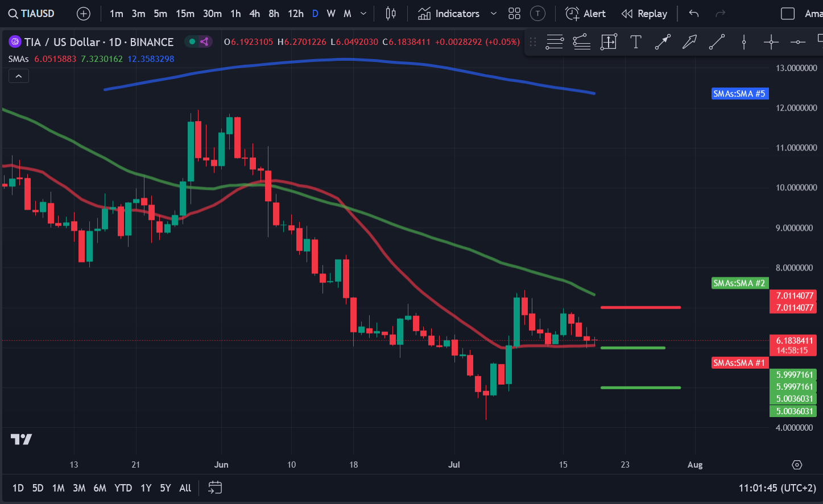Switch to the 12h interval
The width and height of the screenshot is (823, 504).
click(295, 14)
